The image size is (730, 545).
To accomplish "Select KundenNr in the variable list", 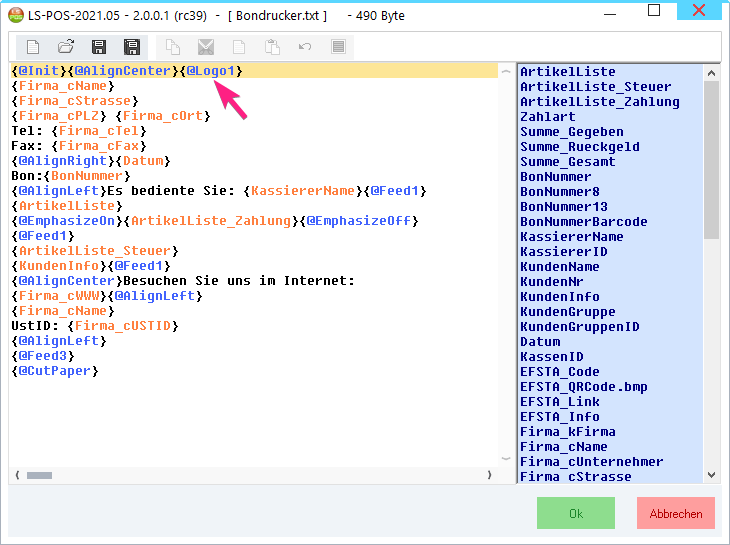I will (552, 282).
